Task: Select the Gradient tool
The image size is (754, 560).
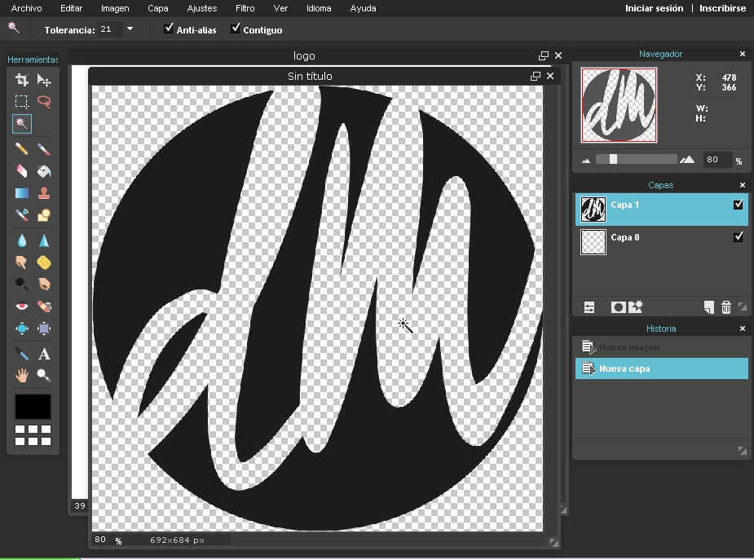Action: coord(22,193)
